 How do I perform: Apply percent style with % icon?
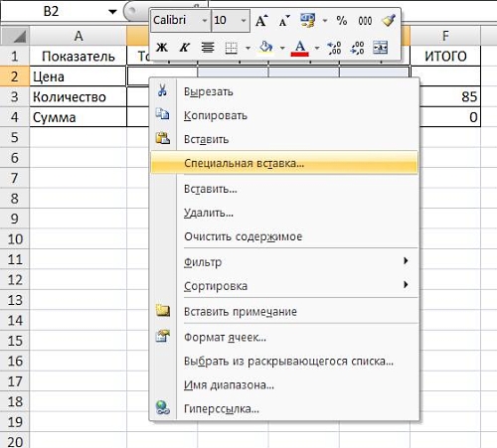click(x=342, y=21)
